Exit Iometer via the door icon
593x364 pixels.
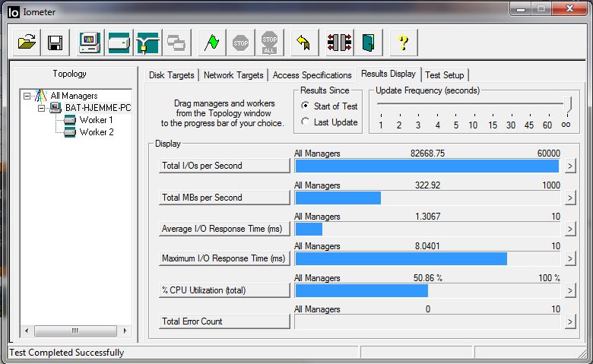click(369, 43)
